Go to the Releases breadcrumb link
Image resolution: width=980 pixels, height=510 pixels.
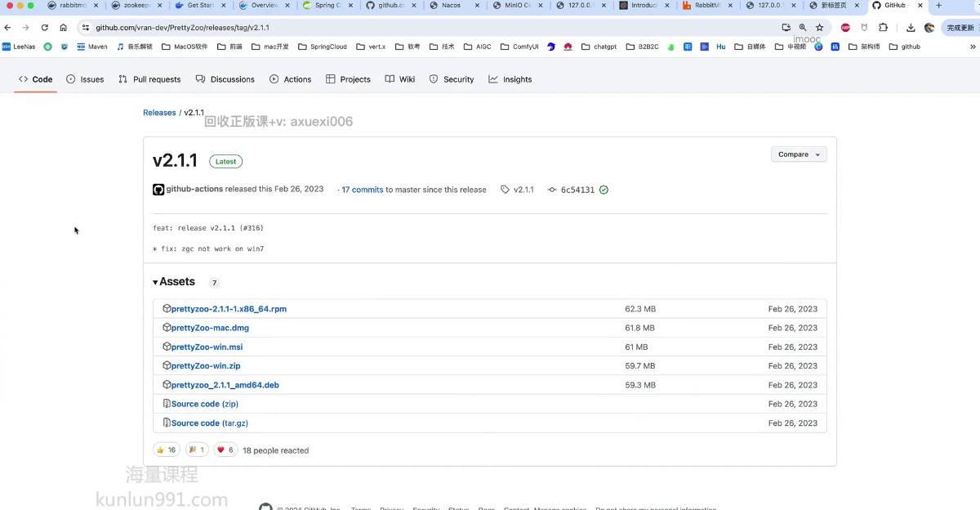pyautogui.click(x=159, y=113)
